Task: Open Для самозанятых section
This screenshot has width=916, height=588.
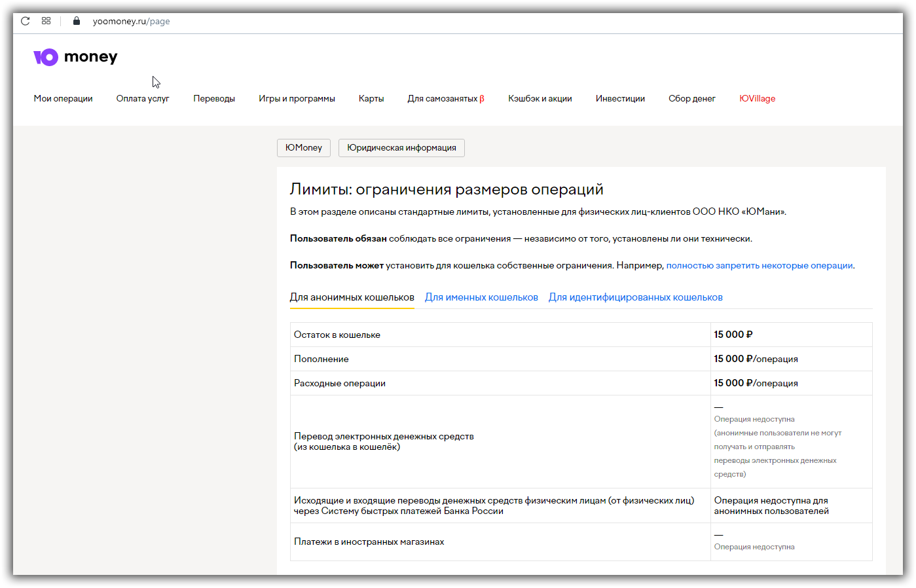Action: click(x=446, y=99)
